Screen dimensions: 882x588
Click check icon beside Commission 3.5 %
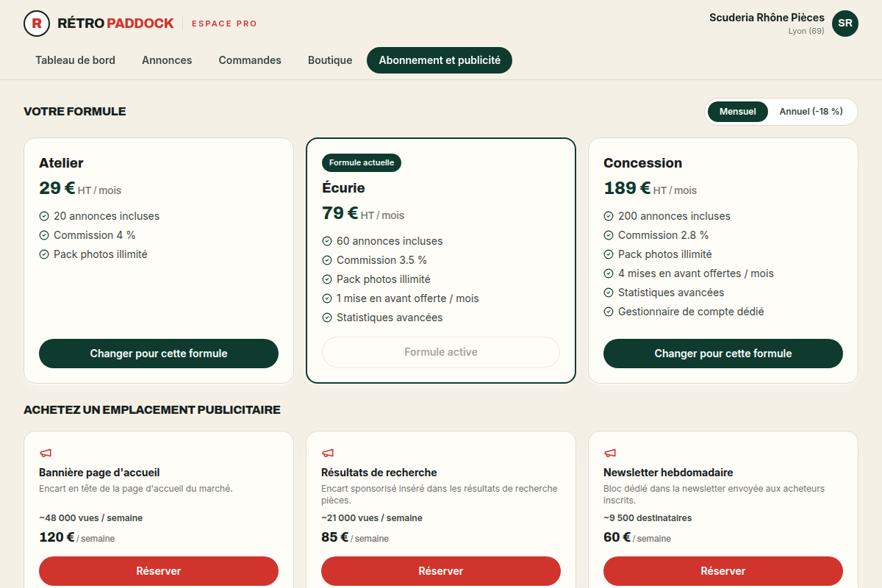point(327,260)
